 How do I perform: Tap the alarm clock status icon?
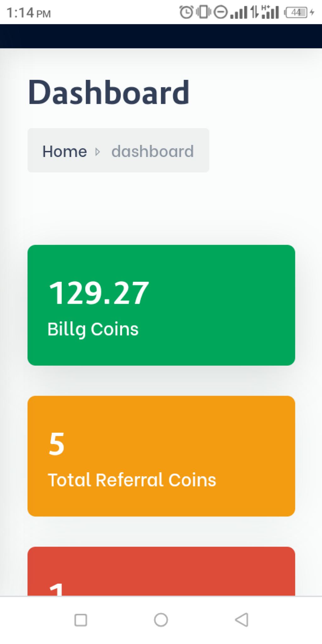point(186,12)
